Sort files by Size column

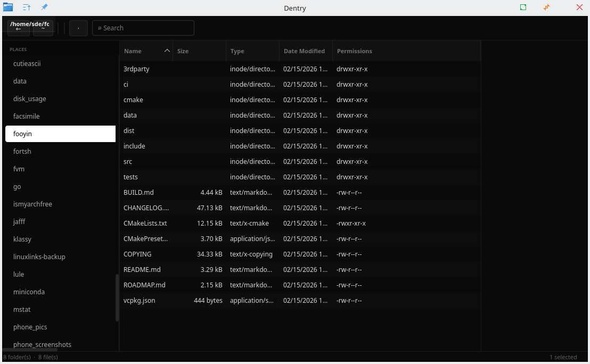pos(183,51)
